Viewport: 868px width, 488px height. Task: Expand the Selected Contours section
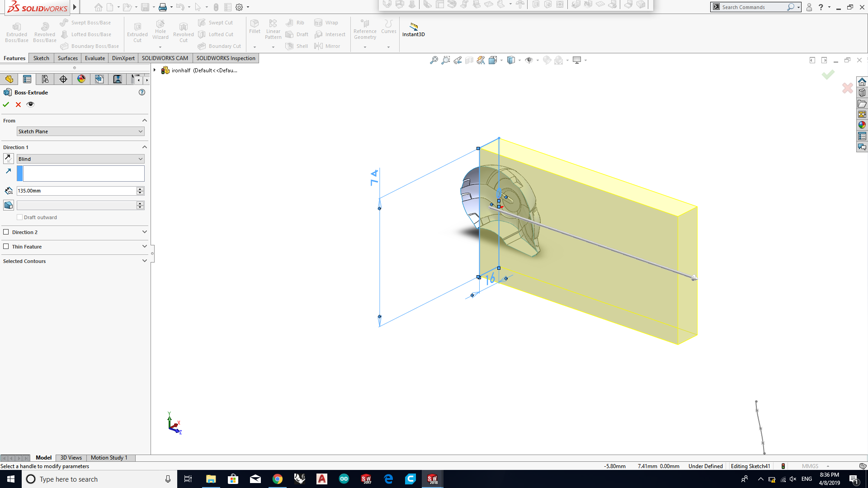click(x=144, y=261)
